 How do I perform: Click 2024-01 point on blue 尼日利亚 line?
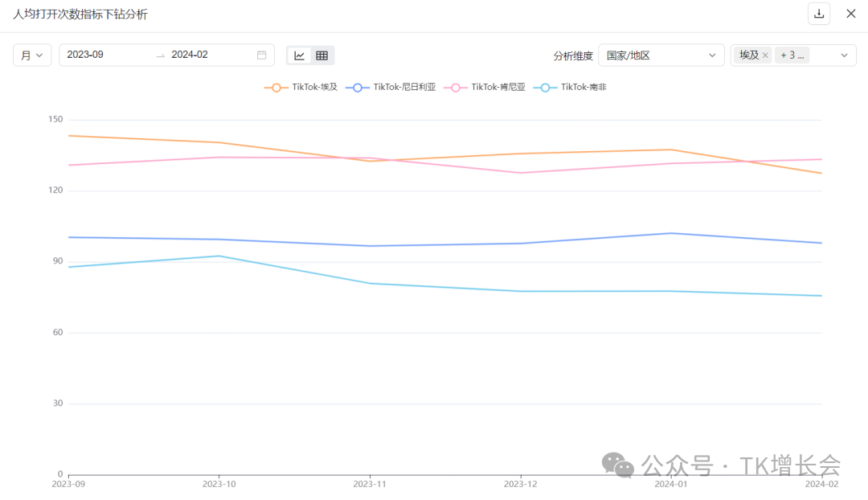coord(671,233)
